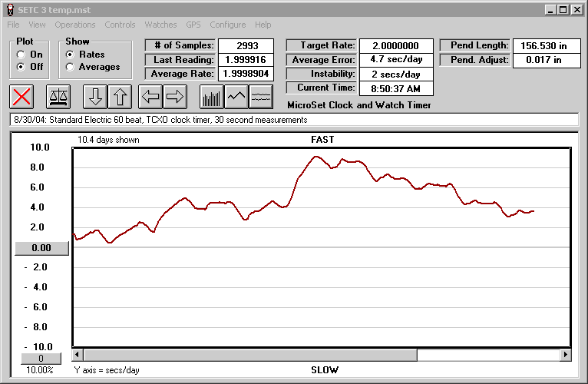
Task: Select the wavy lines graph icon
Action: 261,97
